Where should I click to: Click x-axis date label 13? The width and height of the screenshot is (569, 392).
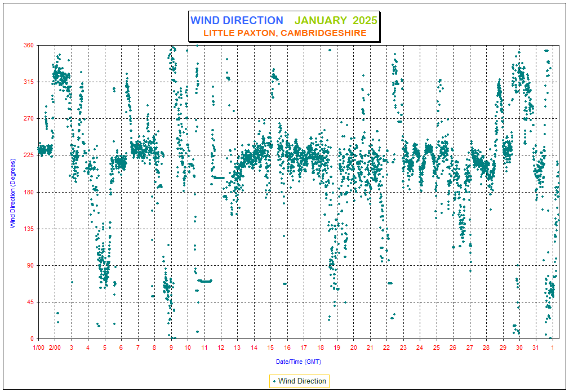237,348
